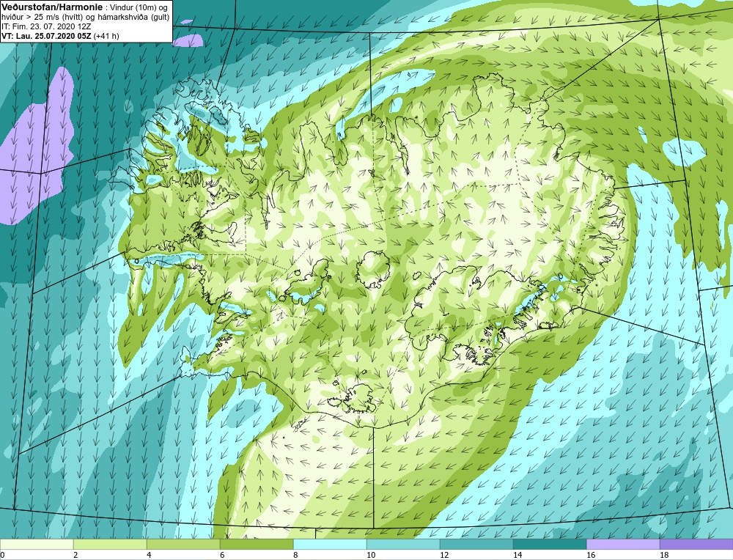
Task: Click the 'IT: Fim. 23. 07. 2020 12Z' line
Action: [x=46, y=27]
